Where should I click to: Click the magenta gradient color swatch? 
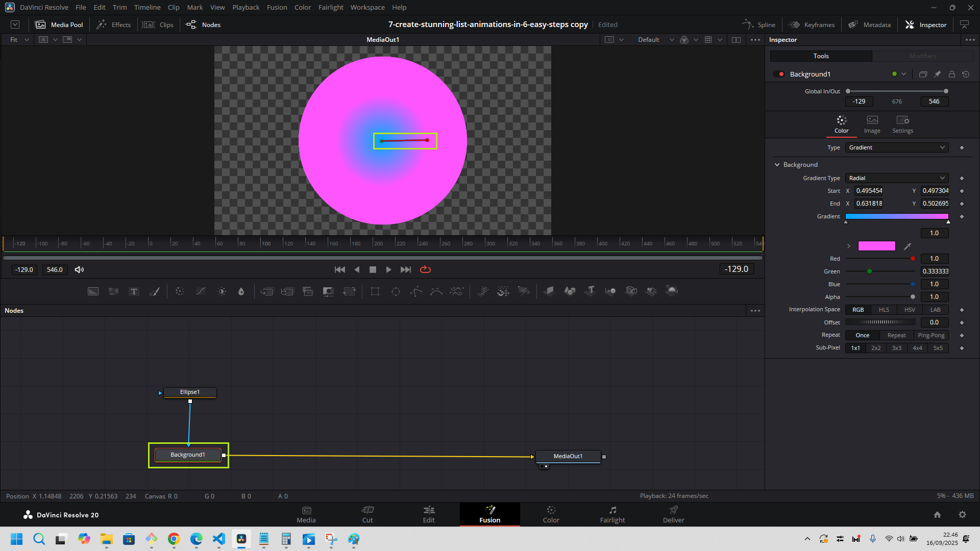(876, 246)
